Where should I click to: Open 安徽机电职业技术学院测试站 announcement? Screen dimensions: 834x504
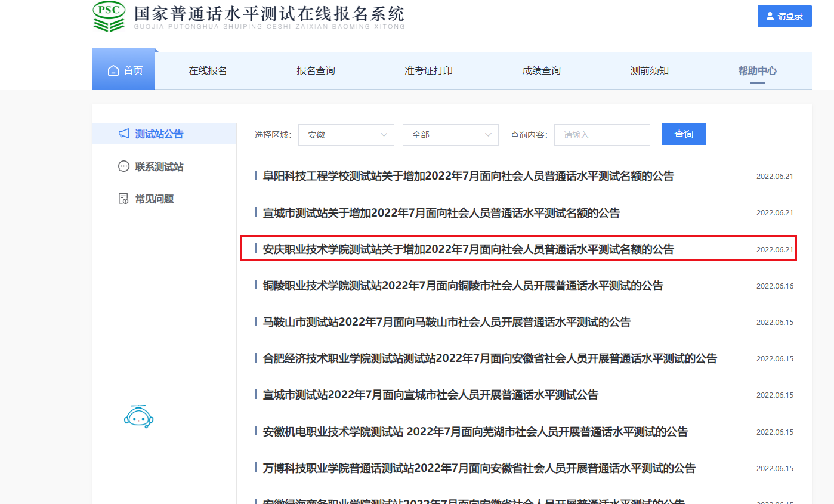point(475,432)
